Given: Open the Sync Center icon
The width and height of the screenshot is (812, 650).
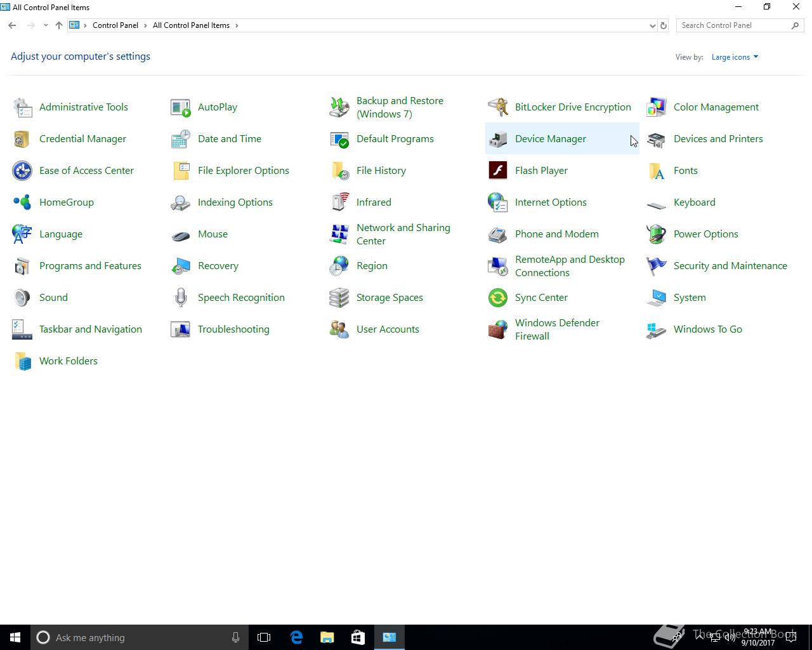Looking at the screenshot, I should tap(498, 298).
